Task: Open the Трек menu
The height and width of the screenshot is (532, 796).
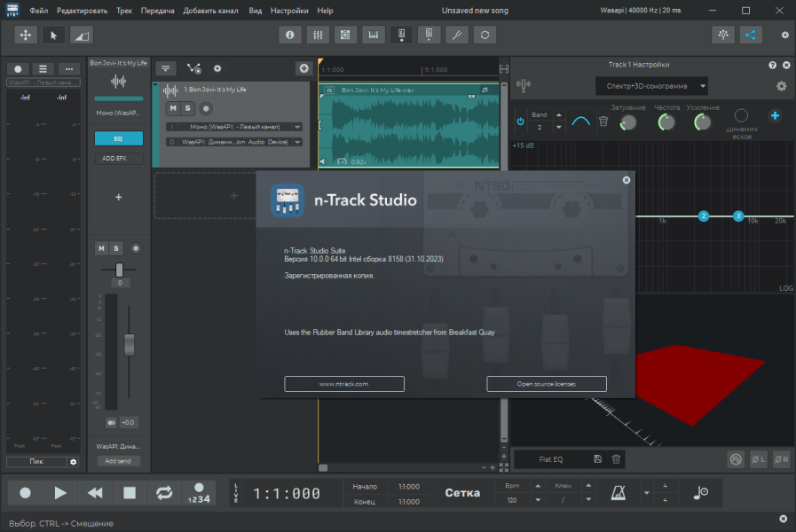Action: tap(124, 10)
